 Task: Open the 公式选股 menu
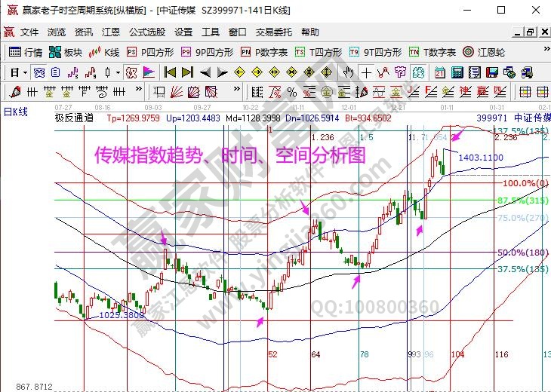coord(147,32)
